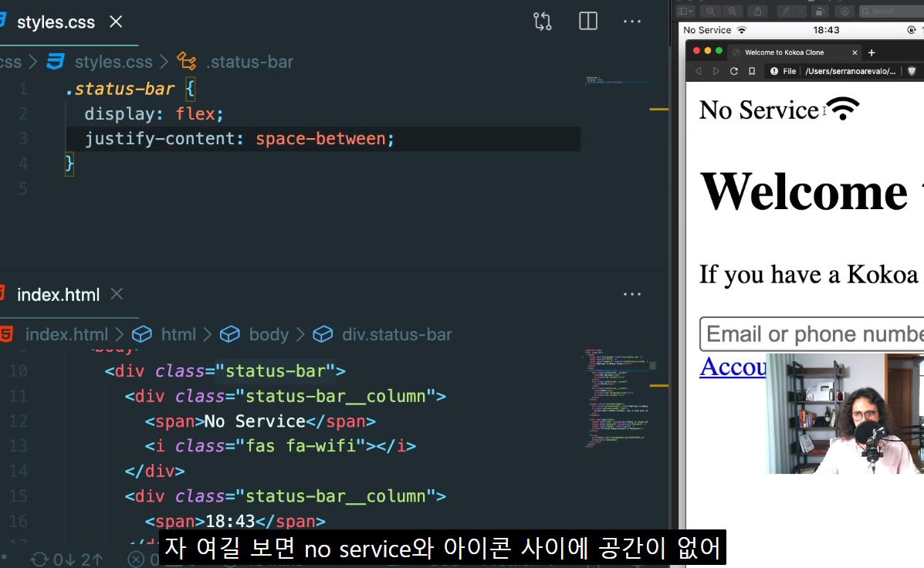924x568 pixels.
Task: Click the Account link on the page
Action: tap(733, 367)
